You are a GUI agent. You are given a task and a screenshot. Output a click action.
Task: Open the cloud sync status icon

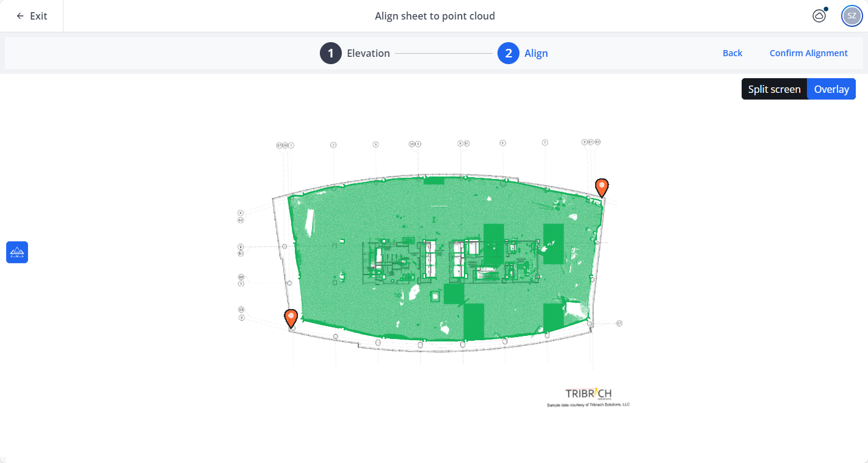(x=819, y=16)
